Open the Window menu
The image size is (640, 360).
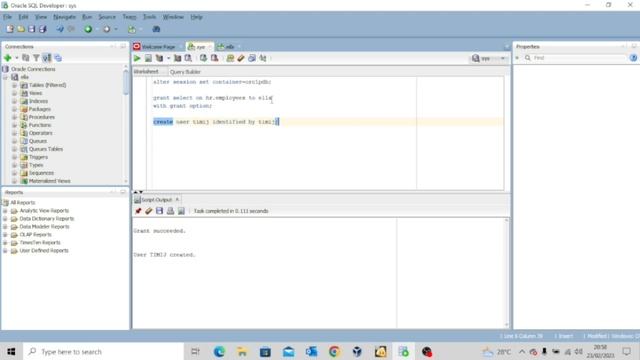(x=173, y=17)
